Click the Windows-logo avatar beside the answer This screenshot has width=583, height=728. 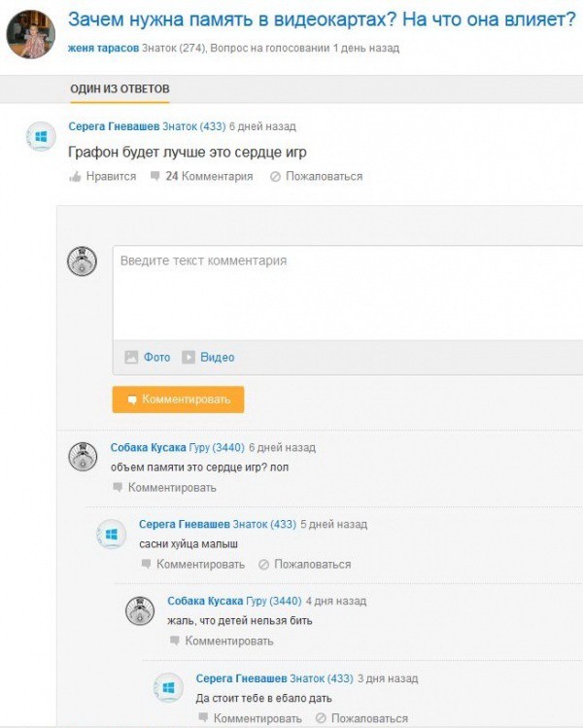[42, 139]
